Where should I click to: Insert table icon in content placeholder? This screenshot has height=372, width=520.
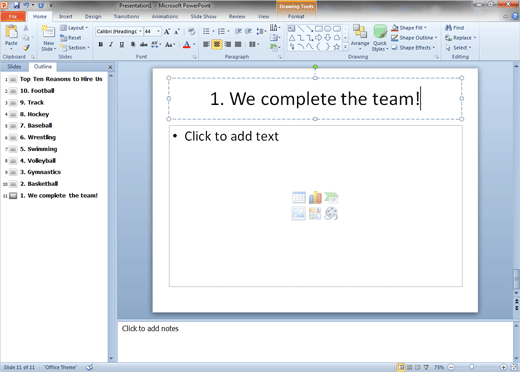[x=299, y=198]
